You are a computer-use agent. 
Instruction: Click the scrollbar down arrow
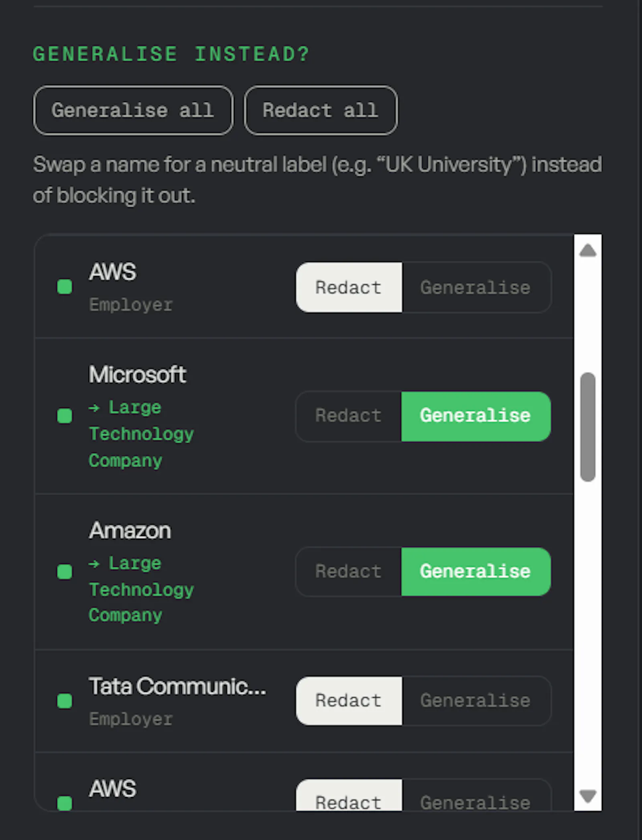click(588, 796)
